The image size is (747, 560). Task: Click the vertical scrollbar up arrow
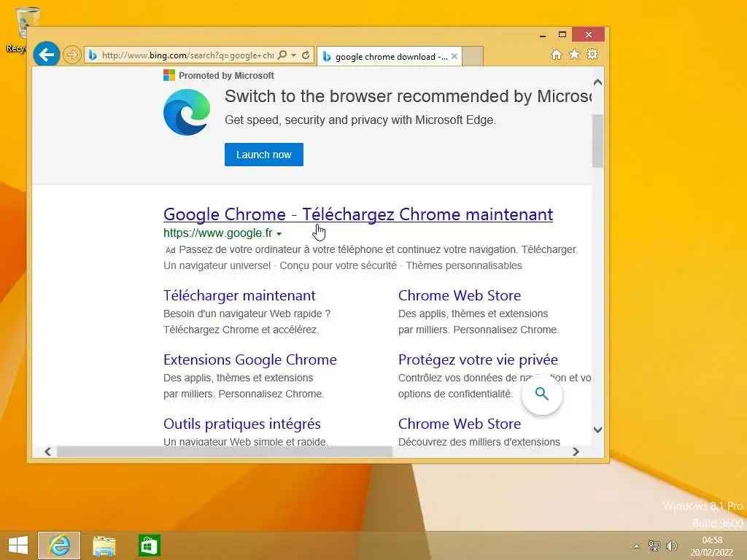(598, 82)
